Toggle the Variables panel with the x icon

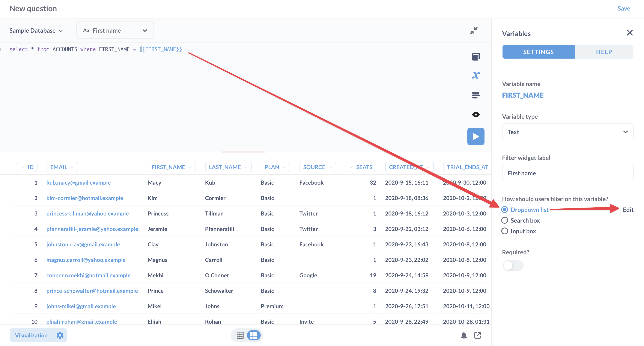pos(475,75)
